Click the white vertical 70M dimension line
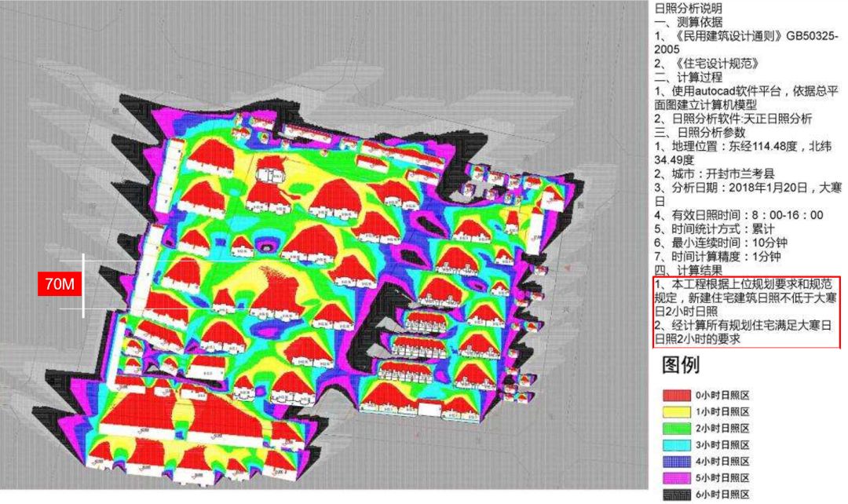The image size is (848, 504). 83,286
